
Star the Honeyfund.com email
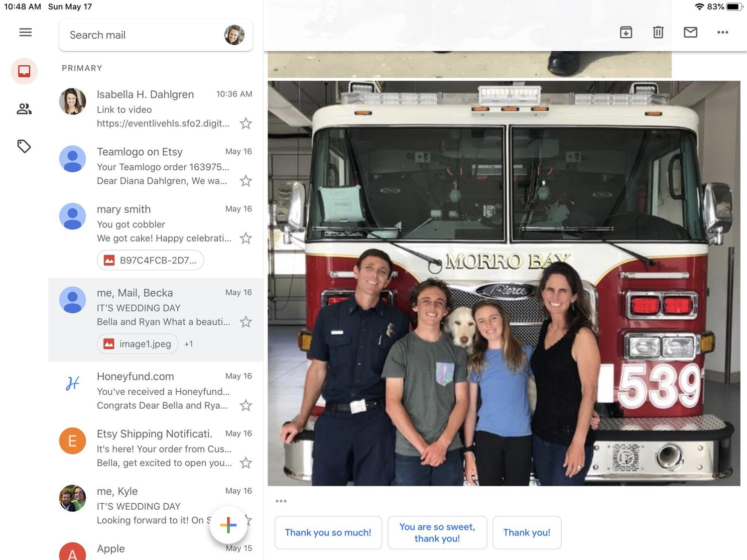246,406
